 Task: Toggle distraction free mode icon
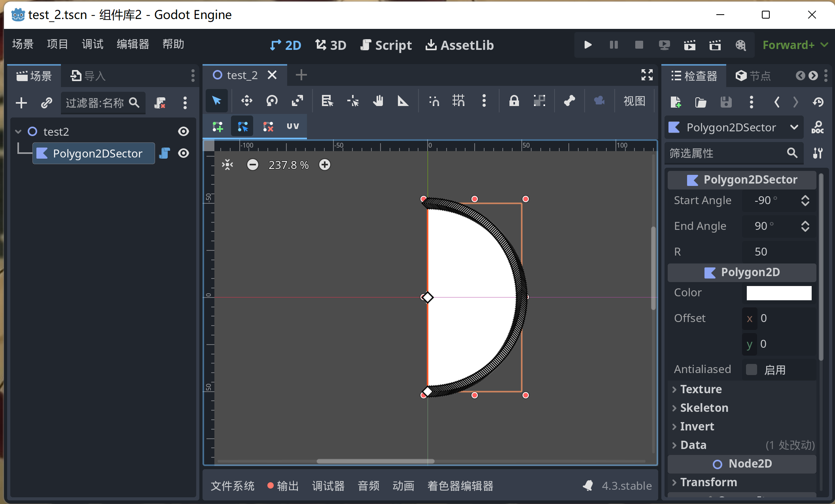pos(647,75)
